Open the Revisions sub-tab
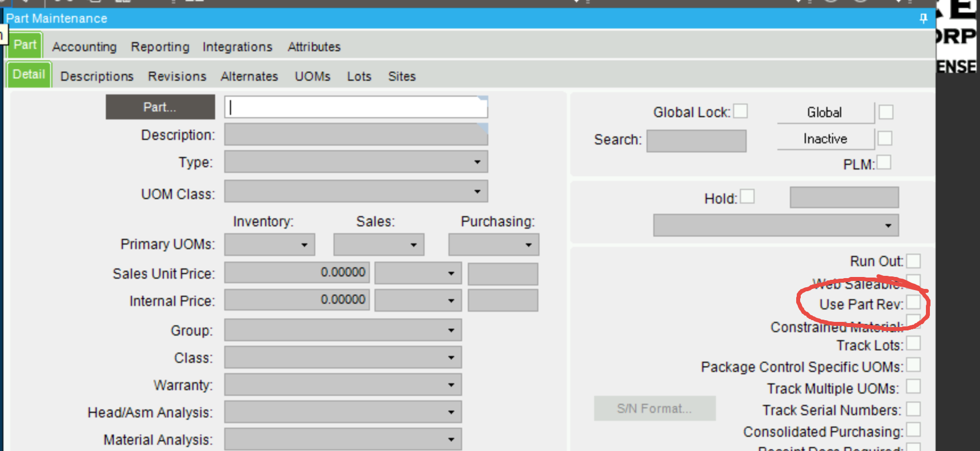This screenshot has height=451, width=980. click(x=177, y=76)
